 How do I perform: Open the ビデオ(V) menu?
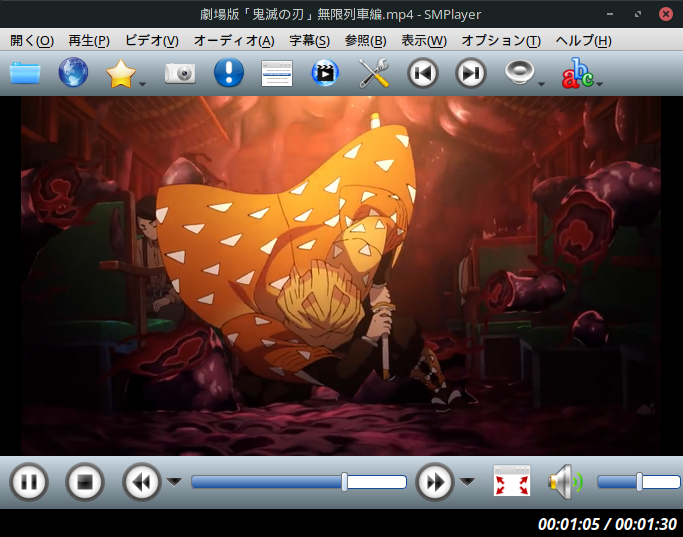tap(152, 41)
